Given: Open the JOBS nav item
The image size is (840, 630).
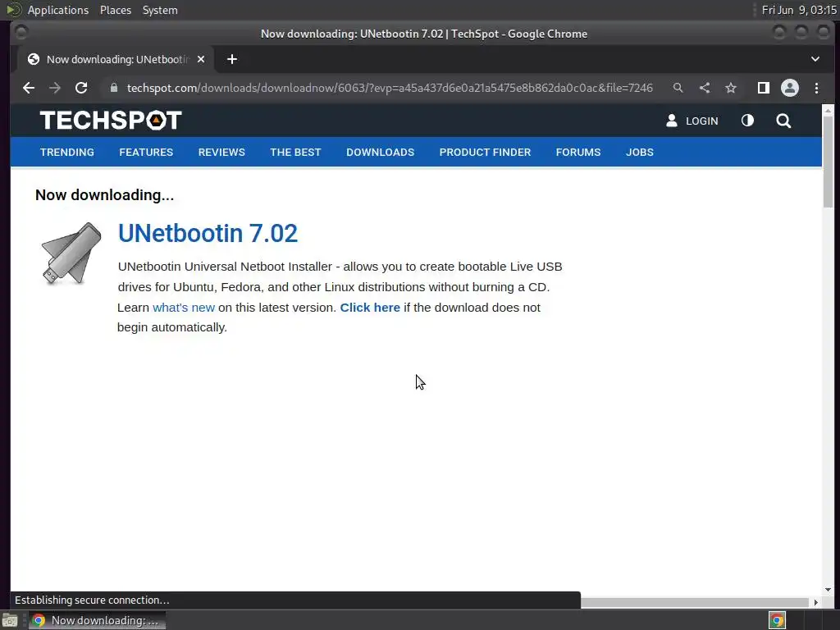Looking at the screenshot, I should (x=640, y=152).
